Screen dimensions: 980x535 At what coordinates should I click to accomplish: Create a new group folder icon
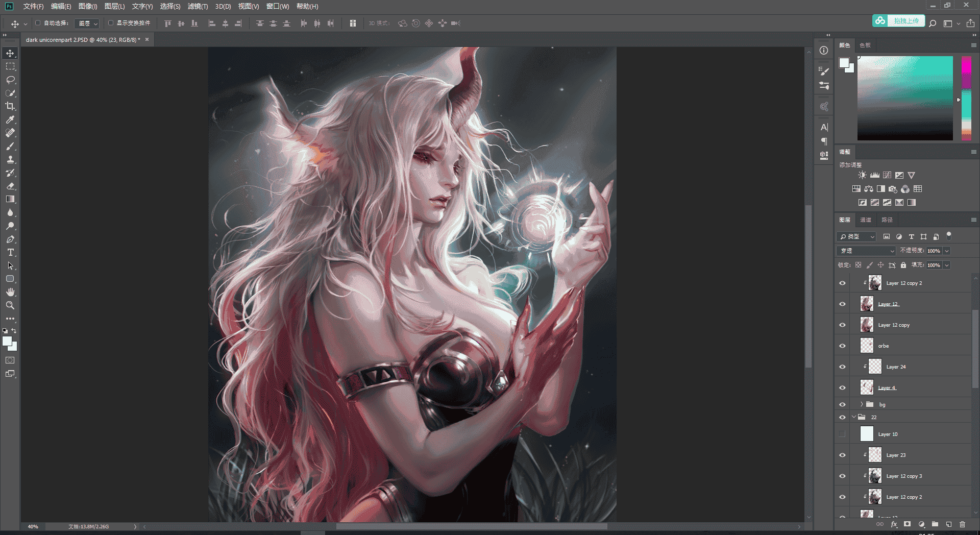pos(935,524)
